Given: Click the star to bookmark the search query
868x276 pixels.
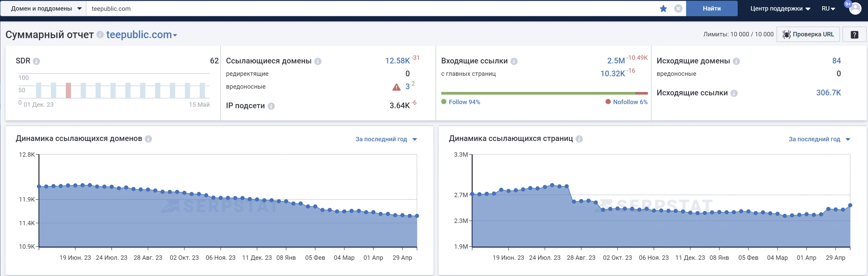Looking at the screenshot, I should (x=663, y=9).
